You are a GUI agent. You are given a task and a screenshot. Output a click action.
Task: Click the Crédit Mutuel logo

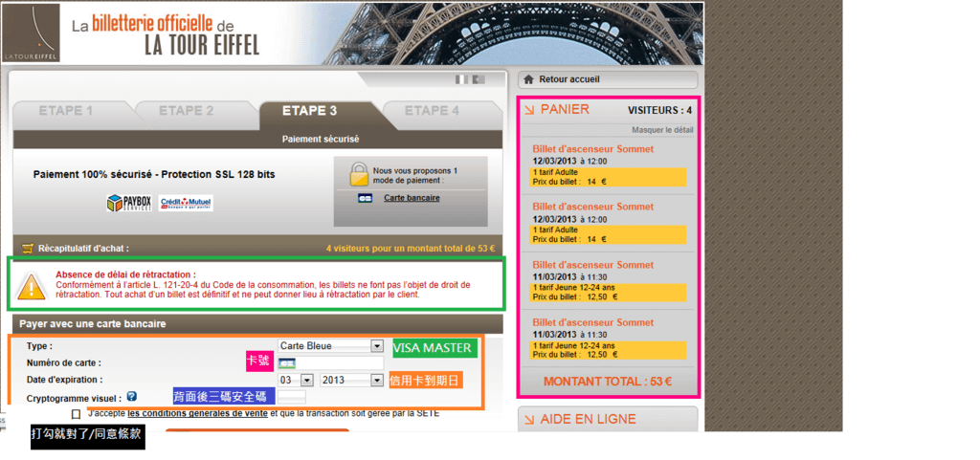tap(186, 203)
